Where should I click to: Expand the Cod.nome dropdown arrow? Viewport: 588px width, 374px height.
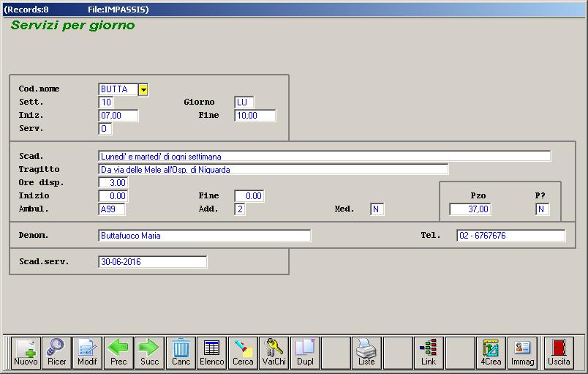[143, 89]
